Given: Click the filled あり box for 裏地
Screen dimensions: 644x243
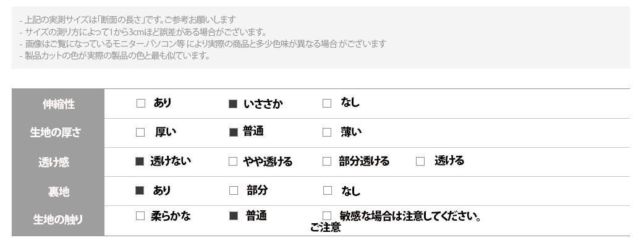Looking at the screenshot, I should coord(140,190).
